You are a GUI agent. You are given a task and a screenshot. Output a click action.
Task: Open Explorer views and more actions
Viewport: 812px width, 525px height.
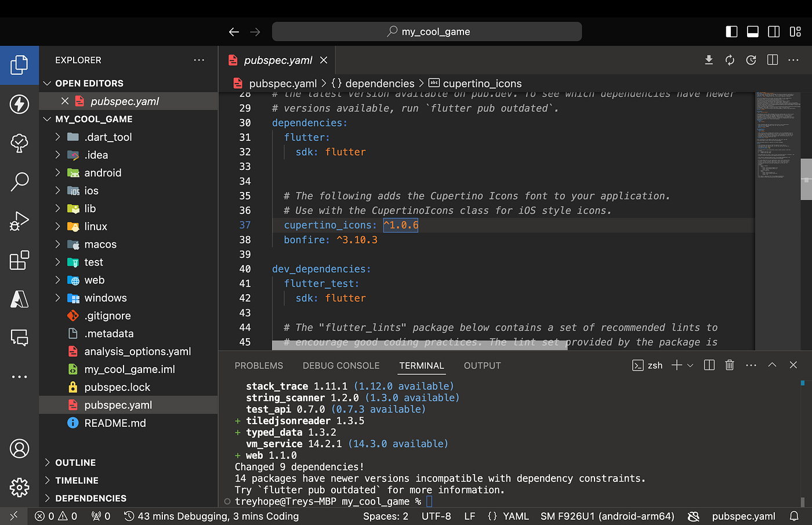[199, 60]
